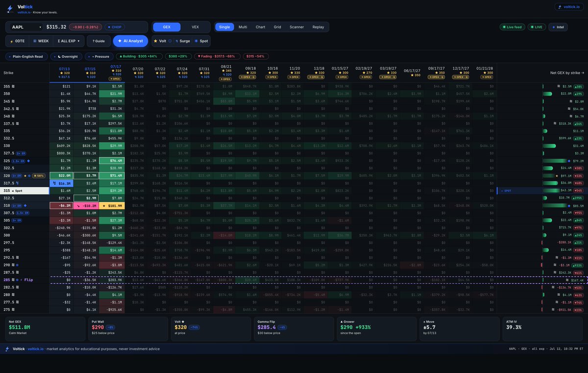588x373 pixels.
Task: Click the blue diamond icon at strike 325
Action: 28,161
